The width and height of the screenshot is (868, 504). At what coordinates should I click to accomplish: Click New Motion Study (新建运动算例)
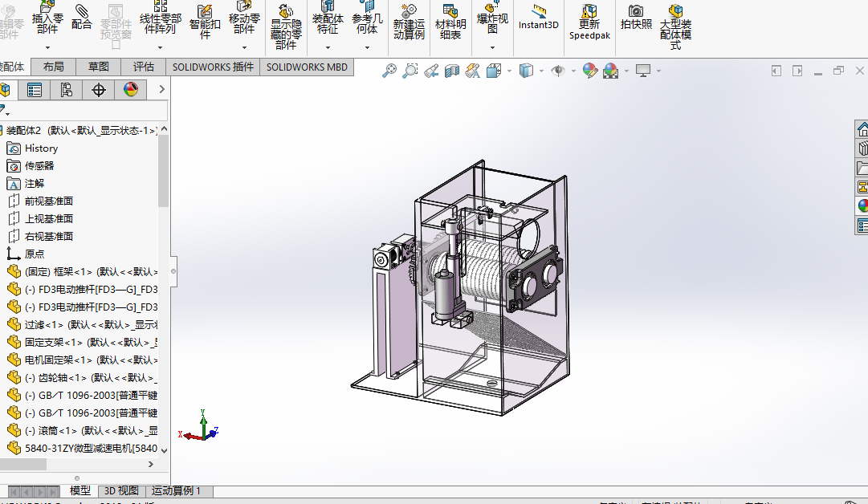409,22
